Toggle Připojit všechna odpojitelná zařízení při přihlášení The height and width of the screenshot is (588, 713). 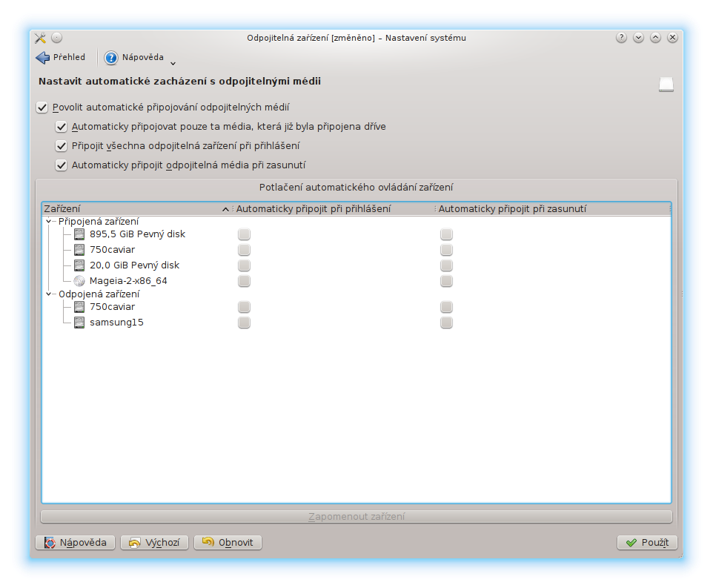[x=61, y=145]
